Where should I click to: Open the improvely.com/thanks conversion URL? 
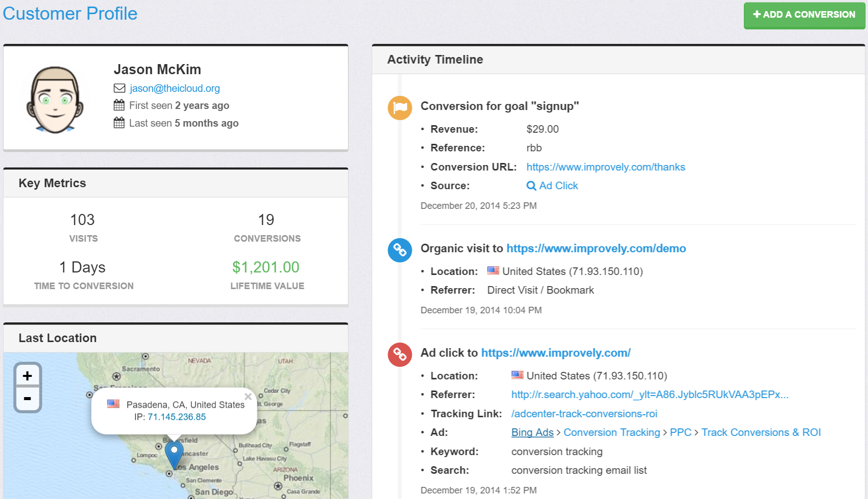pos(606,167)
